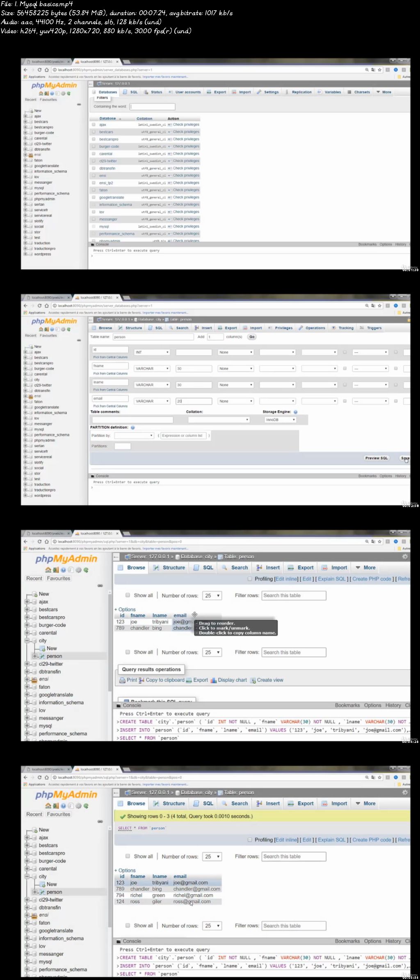Viewport: 420px width, 980px height.
Task: Click the Print icon under Query results operations
Action: (x=122, y=680)
